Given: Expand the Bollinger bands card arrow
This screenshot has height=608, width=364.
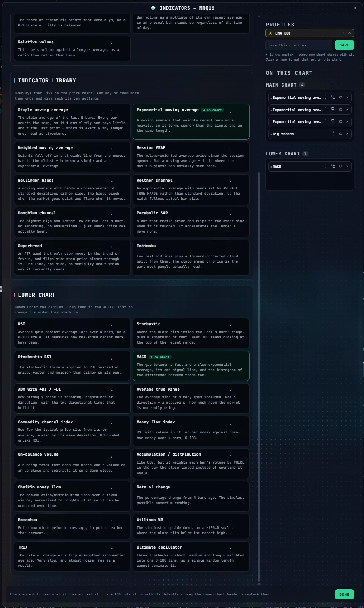Looking at the screenshot, I should tap(111, 181).
